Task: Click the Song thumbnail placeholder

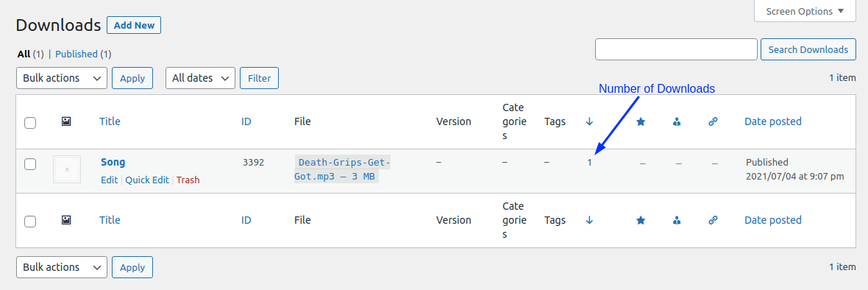Action: (67, 169)
